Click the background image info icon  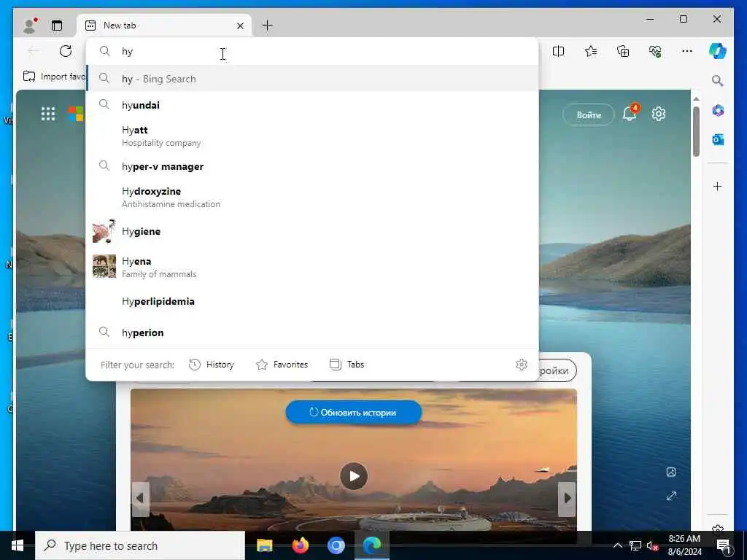point(671,472)
